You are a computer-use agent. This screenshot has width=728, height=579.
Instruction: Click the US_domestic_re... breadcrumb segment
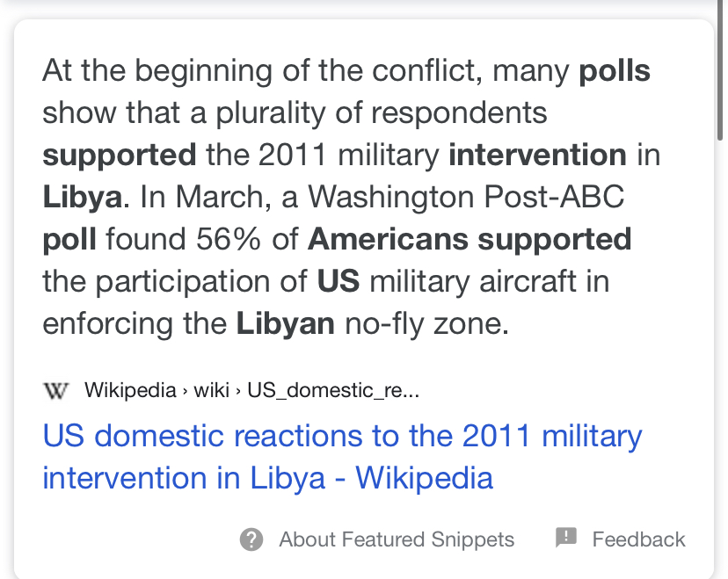pos(333,391)
